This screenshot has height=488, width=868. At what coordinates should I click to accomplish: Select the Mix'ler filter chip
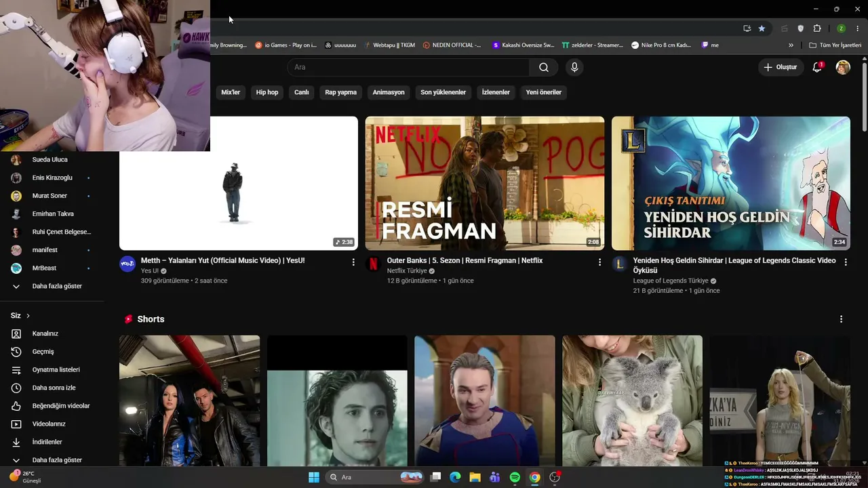click(231, 92)
